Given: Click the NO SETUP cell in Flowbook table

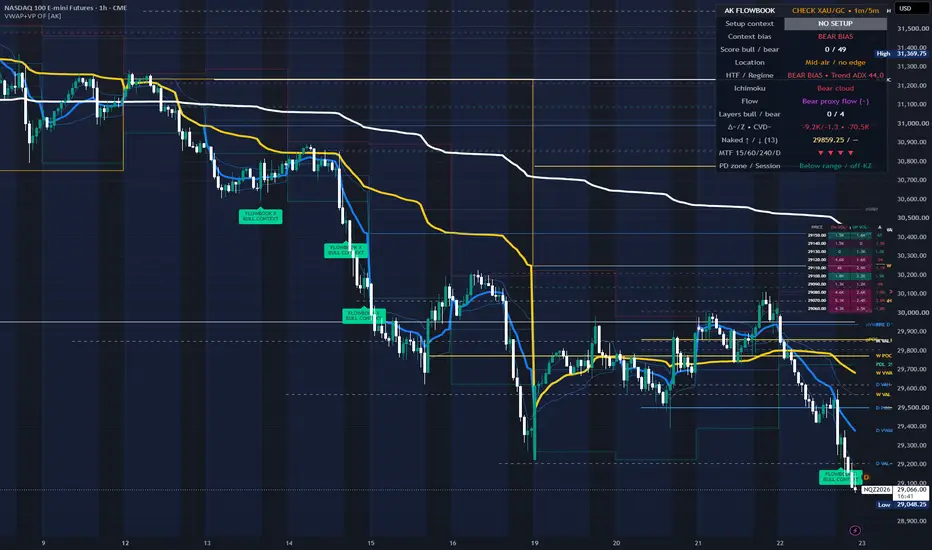Looking at the screenshot, I should tap(835, 24).
